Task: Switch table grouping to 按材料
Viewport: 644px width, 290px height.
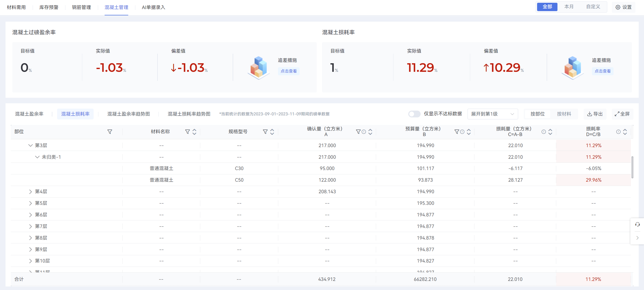Action: [564, 114]
